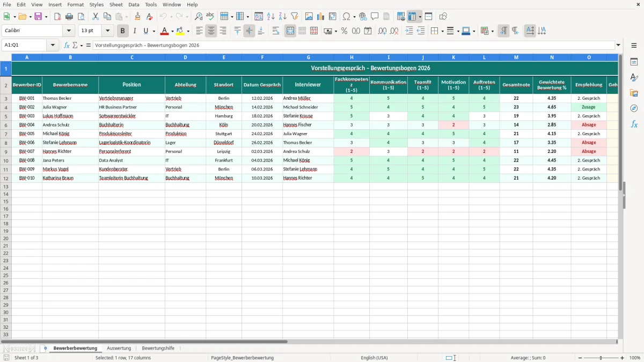Open the Save dropdown arrow

(x=46, y=17)
